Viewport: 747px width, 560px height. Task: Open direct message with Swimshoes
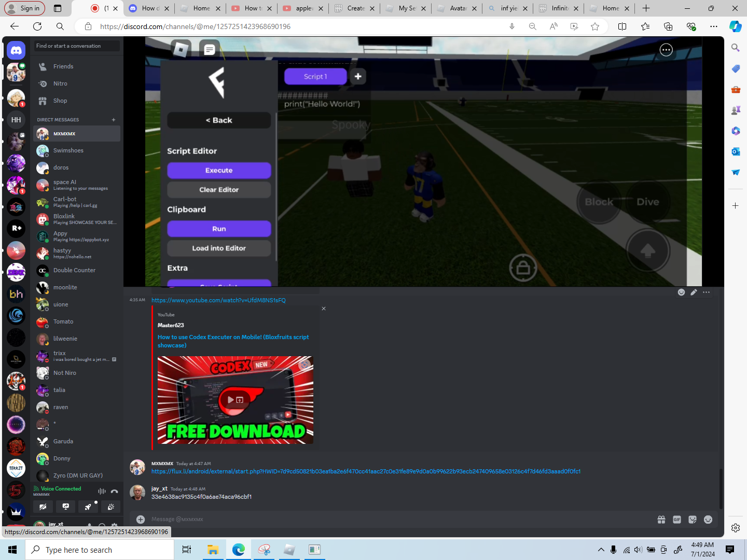click(x=77, y=150)
